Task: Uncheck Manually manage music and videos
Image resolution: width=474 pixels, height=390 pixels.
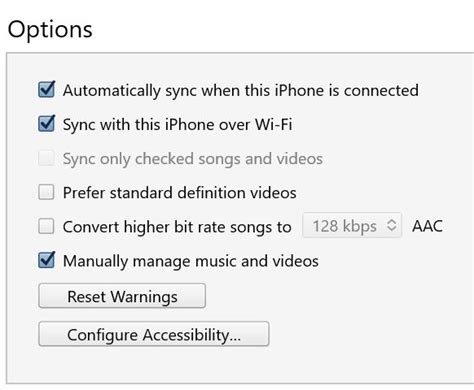Action: click(x=46, y=260)
